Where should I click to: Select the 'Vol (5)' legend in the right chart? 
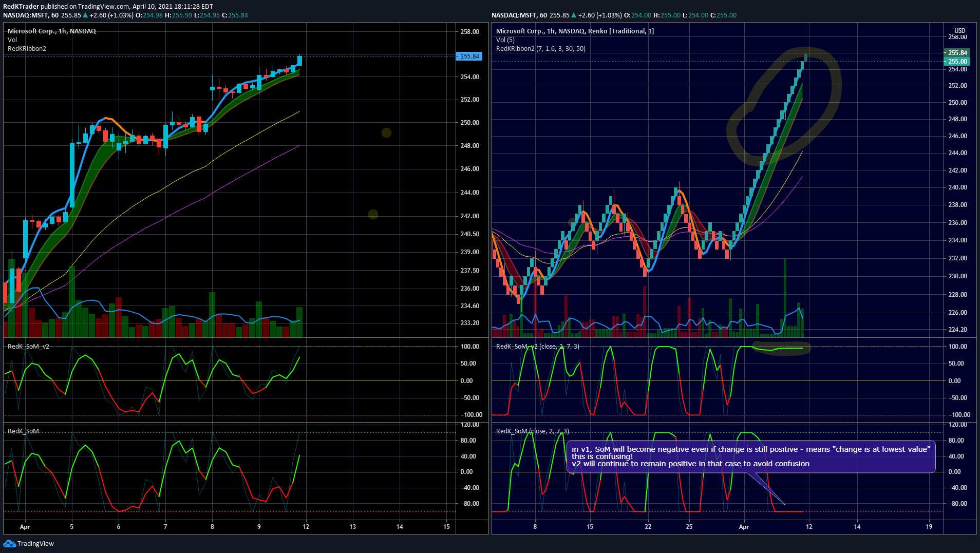coord(505,40)
